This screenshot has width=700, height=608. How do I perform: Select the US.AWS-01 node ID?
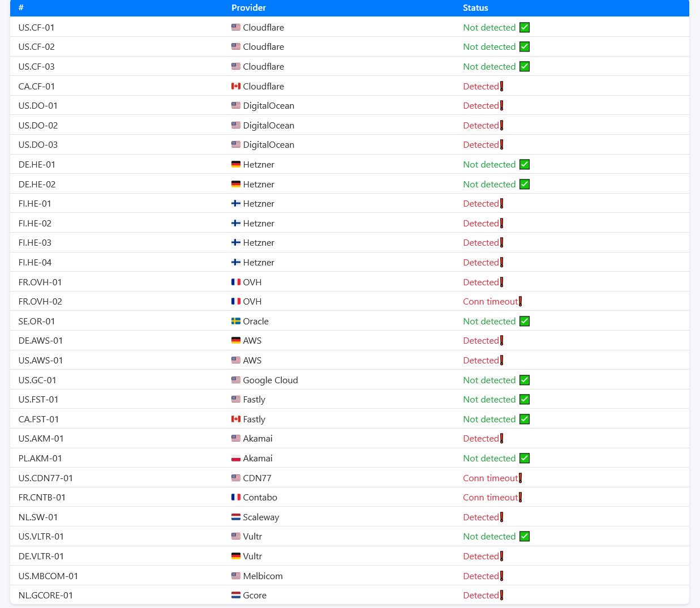(x=41, y=360)
